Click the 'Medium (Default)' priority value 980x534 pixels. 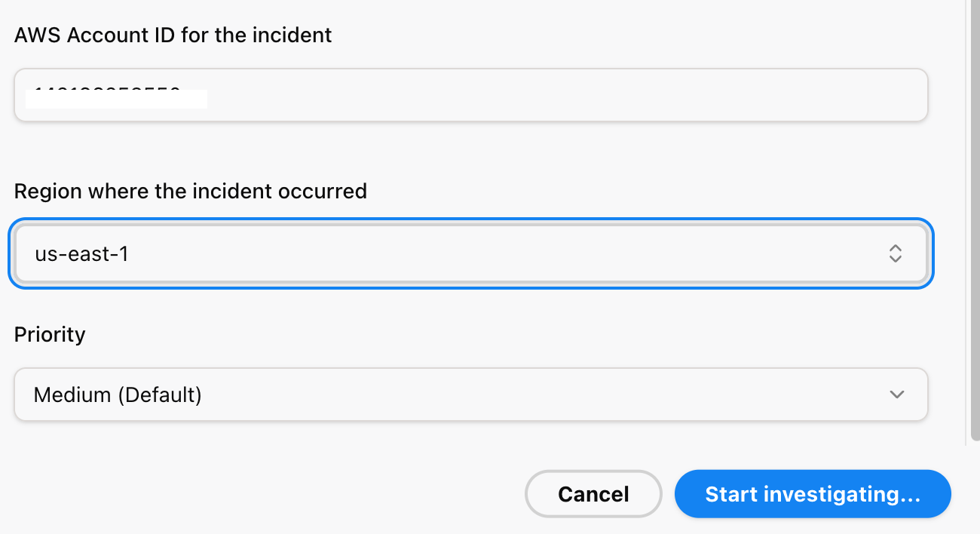coord(118,394)
